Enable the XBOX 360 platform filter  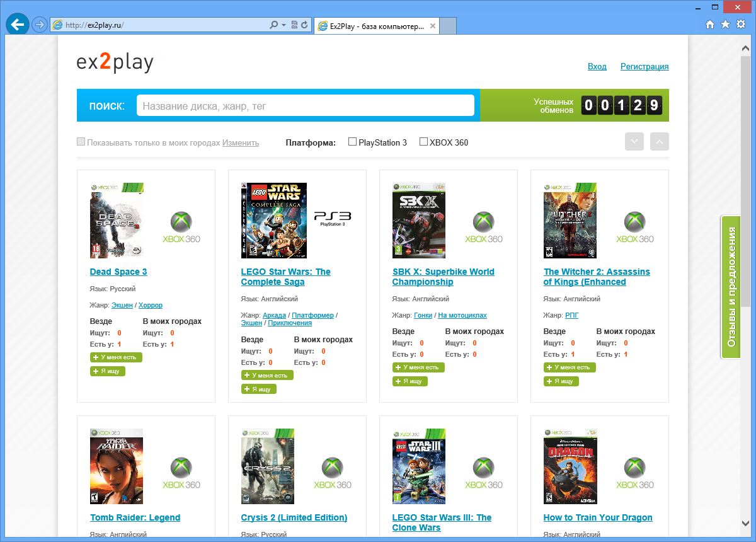pos(423,142)
